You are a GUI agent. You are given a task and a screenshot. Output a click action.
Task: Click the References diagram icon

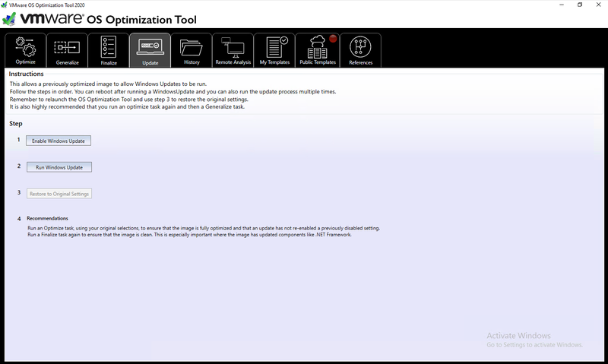(360, 46)
